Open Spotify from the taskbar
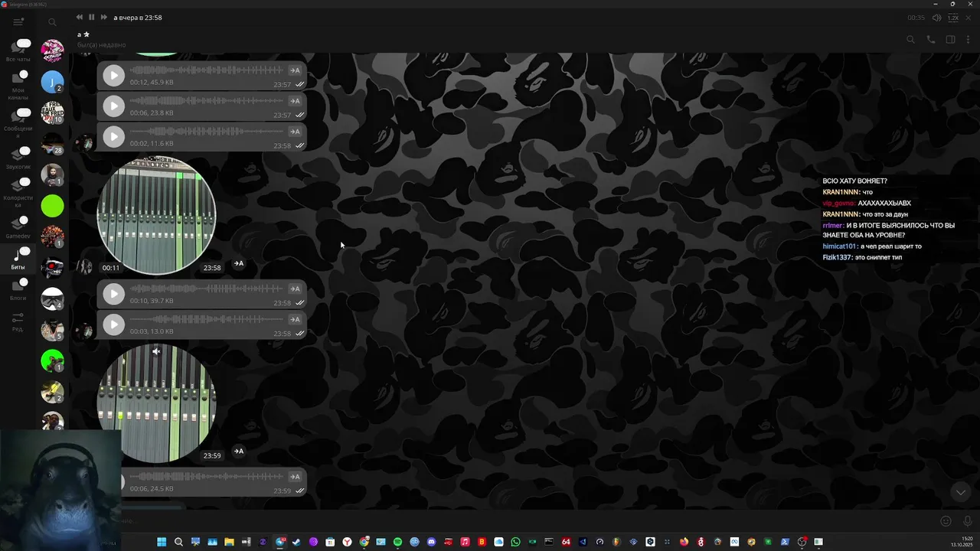This screenshot has width=980, height=551. pos(397,542)
